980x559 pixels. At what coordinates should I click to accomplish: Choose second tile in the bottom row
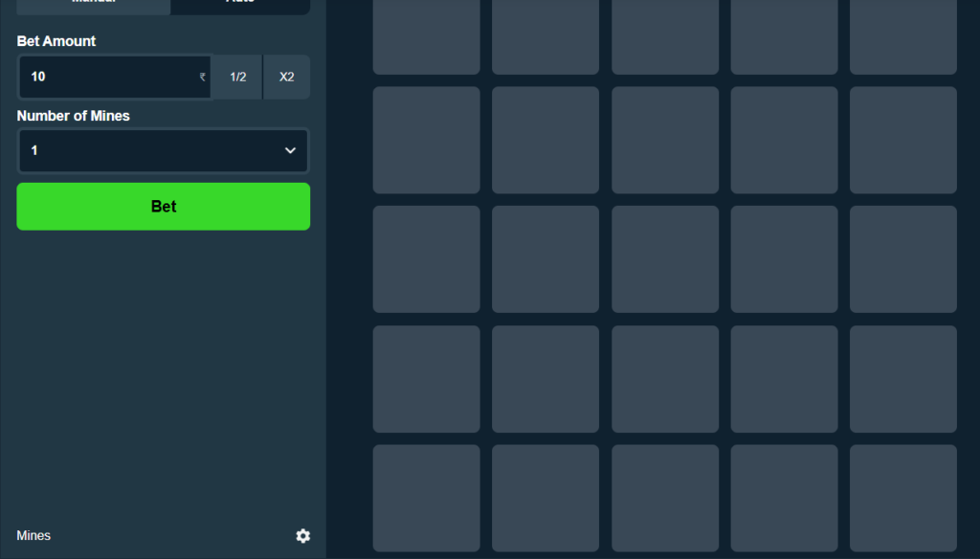click(546, 498)
